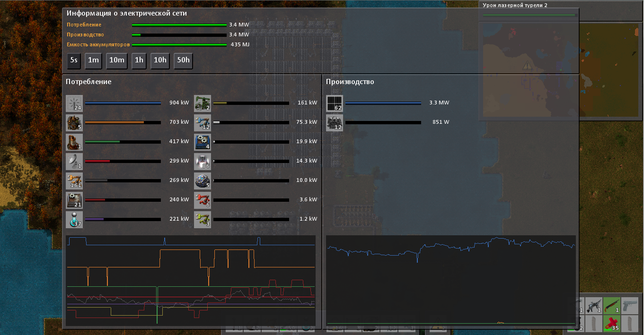
Task: Click the shotgun shells ammo slot with 35
Action: (x=612, y=323)
